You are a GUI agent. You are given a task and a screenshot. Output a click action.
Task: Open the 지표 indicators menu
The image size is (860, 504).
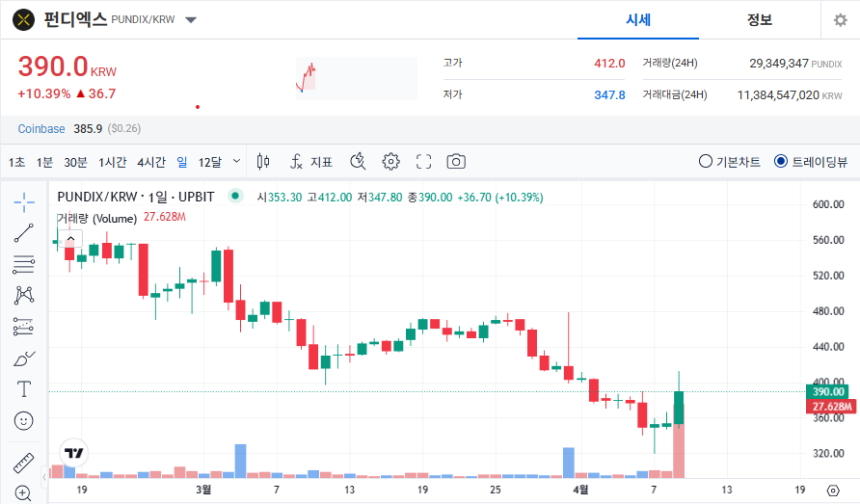[x=311, y=162]
